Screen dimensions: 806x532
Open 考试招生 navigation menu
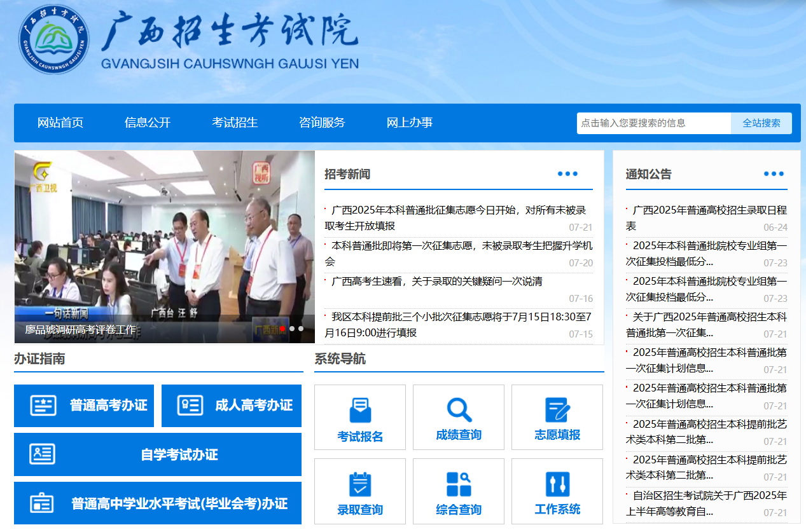pyautogui.click(x=235, y=123)
